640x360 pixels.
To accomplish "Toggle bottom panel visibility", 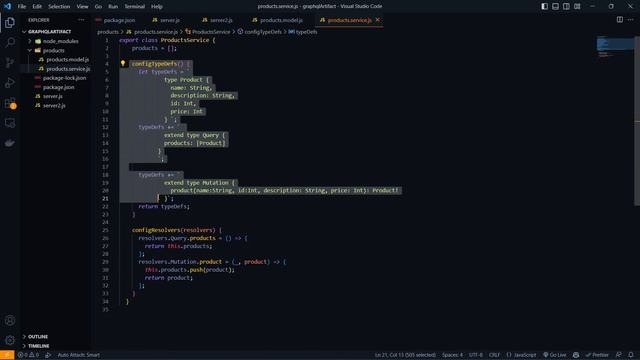I will [556, 6].
